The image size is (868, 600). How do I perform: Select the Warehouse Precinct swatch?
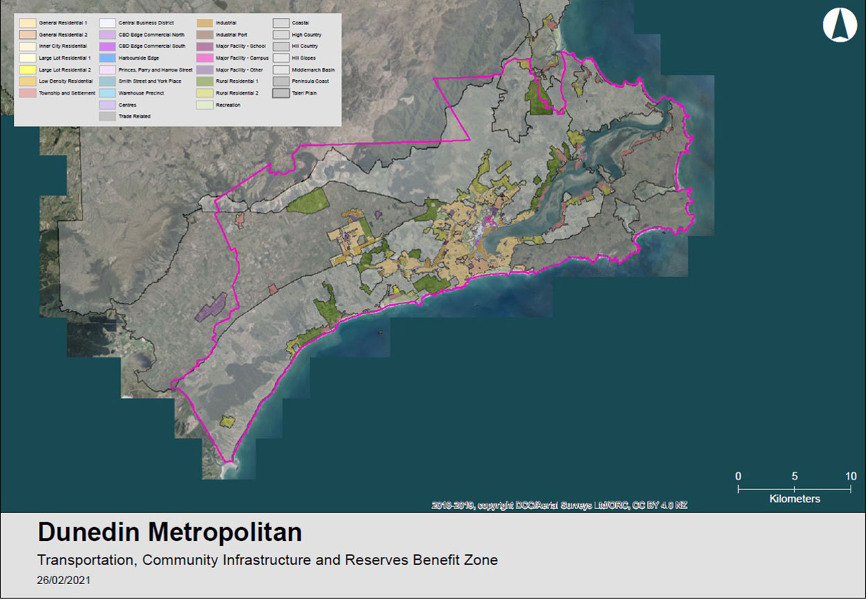[108, 93]
